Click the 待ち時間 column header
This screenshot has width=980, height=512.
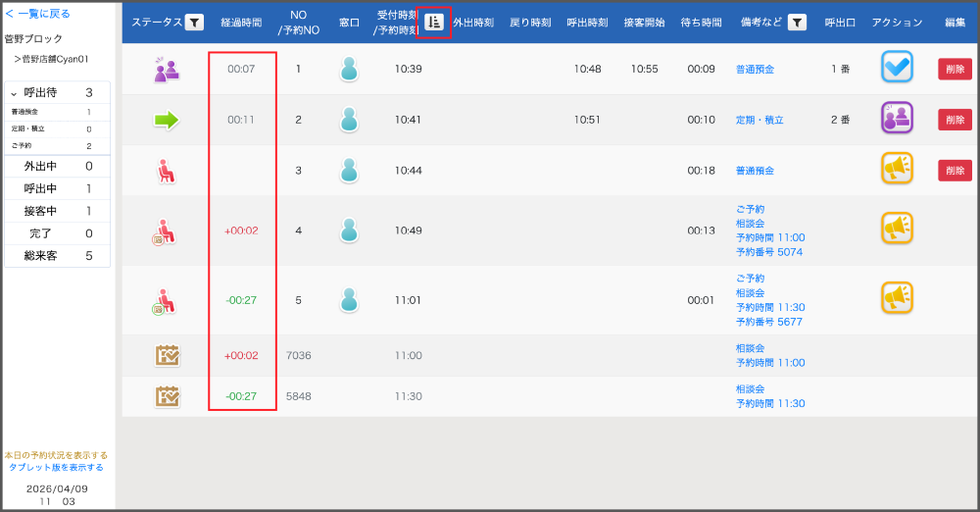click(x=702, y=23)
